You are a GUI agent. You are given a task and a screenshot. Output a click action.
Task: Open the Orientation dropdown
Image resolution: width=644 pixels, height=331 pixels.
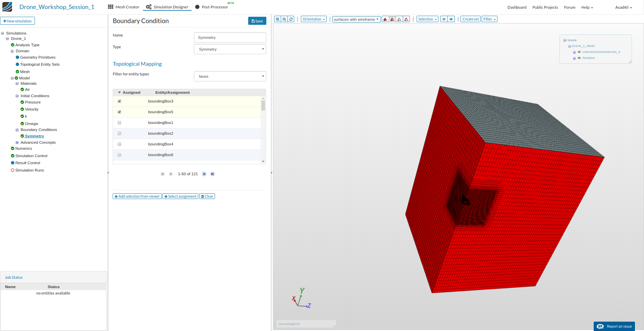tap(314, 19)
